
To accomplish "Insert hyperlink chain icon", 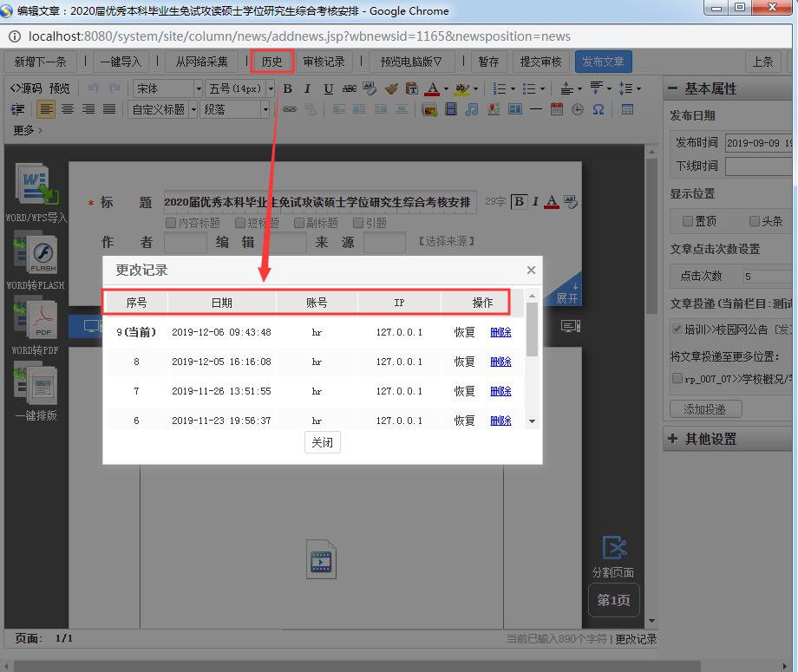I will tap(290, 109).
